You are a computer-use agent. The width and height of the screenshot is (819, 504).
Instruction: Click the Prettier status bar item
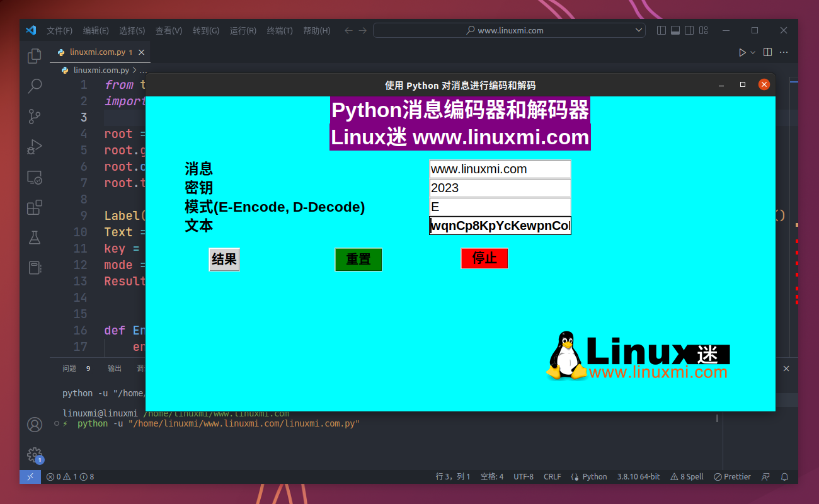(x=732, y=477)
